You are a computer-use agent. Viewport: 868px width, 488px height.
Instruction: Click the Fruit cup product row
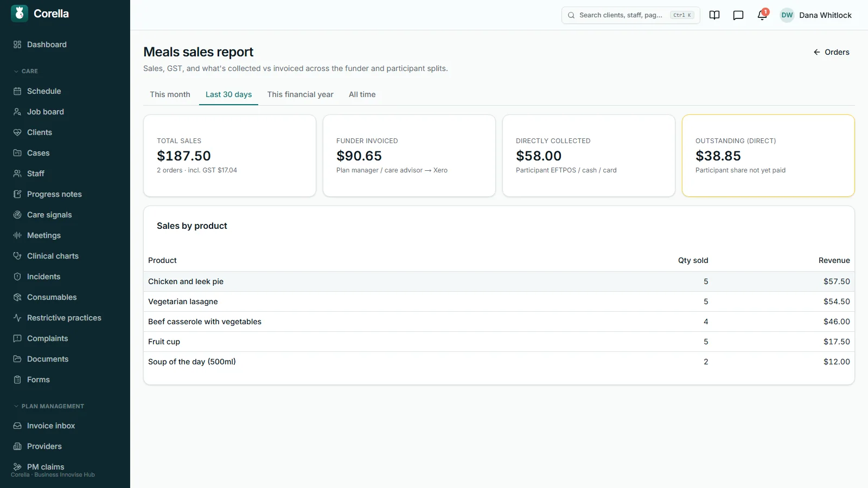pos(499,342)
